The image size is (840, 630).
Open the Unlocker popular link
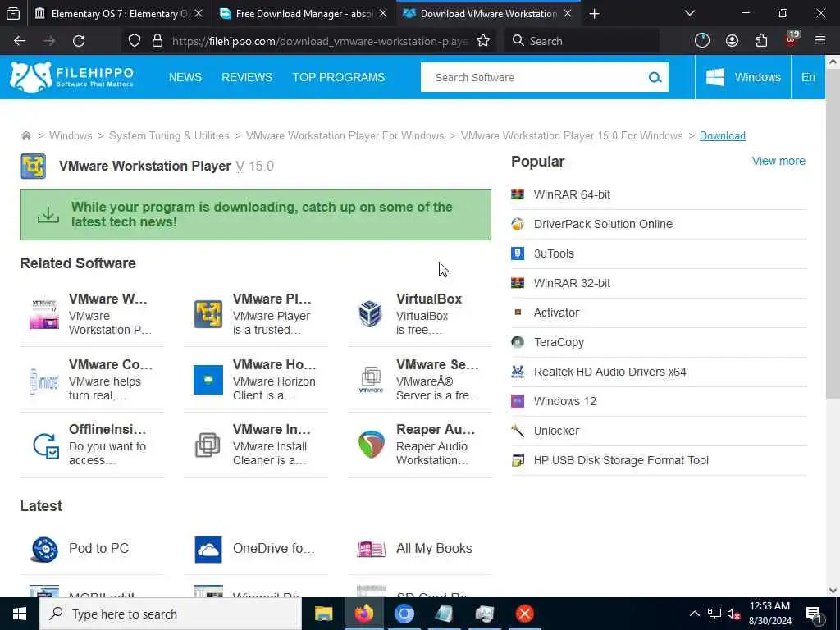coord(556,431)
